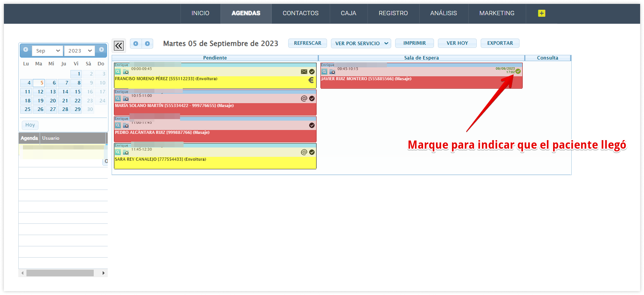Go to the next day in the agenda

click(147, 44)
